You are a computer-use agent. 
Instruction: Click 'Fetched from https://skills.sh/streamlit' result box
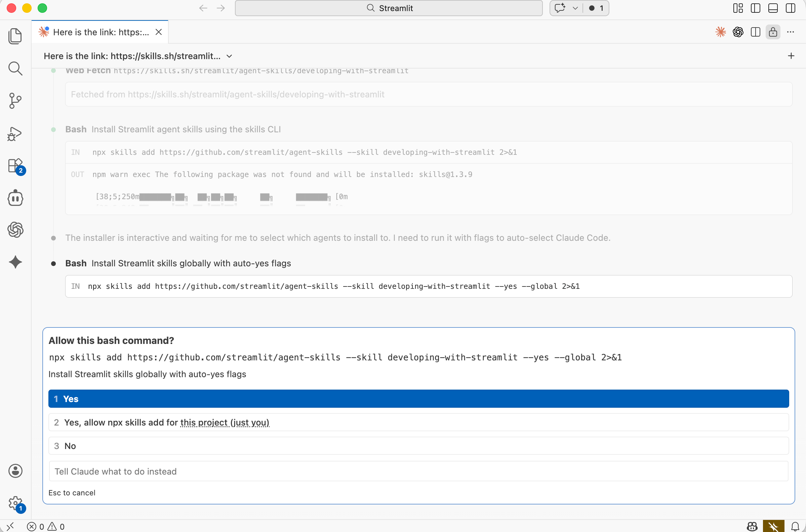(429, 94)
